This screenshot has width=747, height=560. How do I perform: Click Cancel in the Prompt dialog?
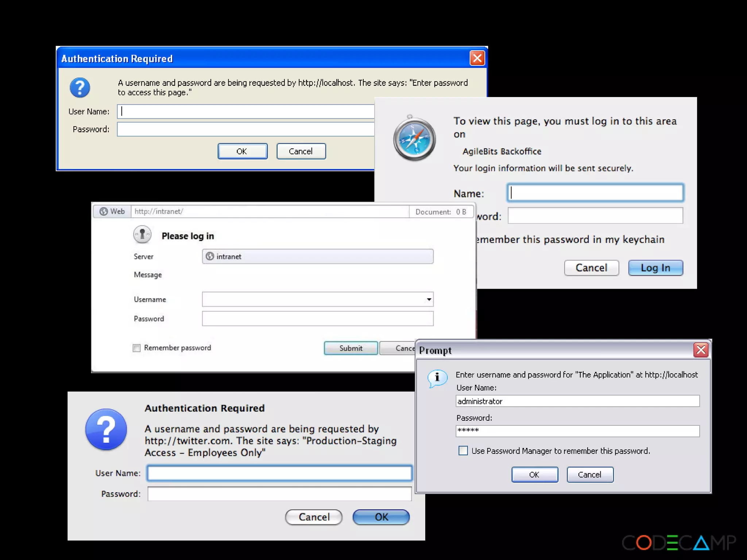[x=590, y=475]
